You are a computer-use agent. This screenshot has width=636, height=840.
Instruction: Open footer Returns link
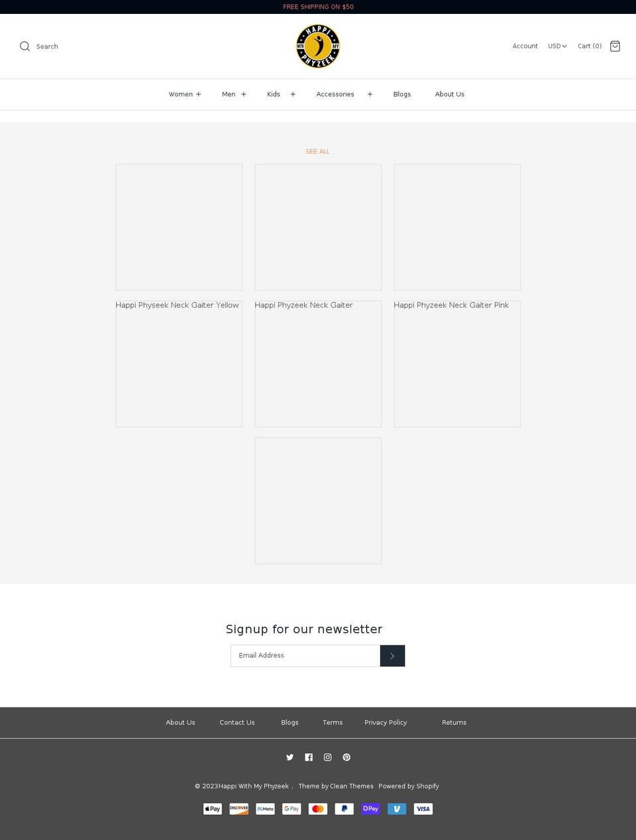(454, 723)
